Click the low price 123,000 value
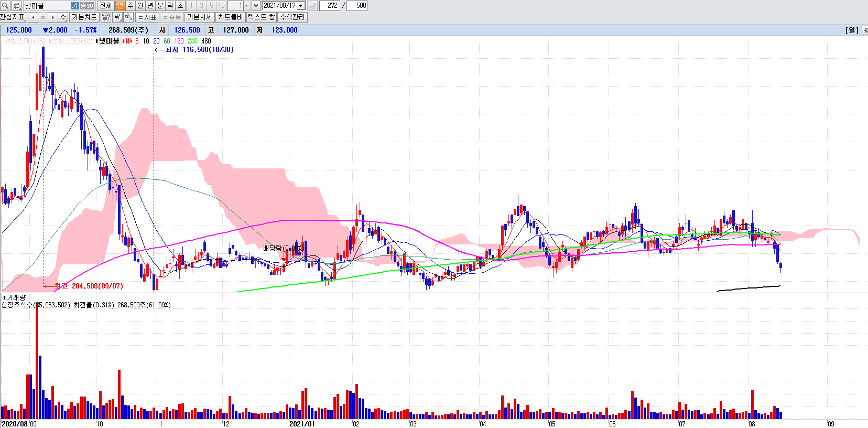 pos(285,30)
